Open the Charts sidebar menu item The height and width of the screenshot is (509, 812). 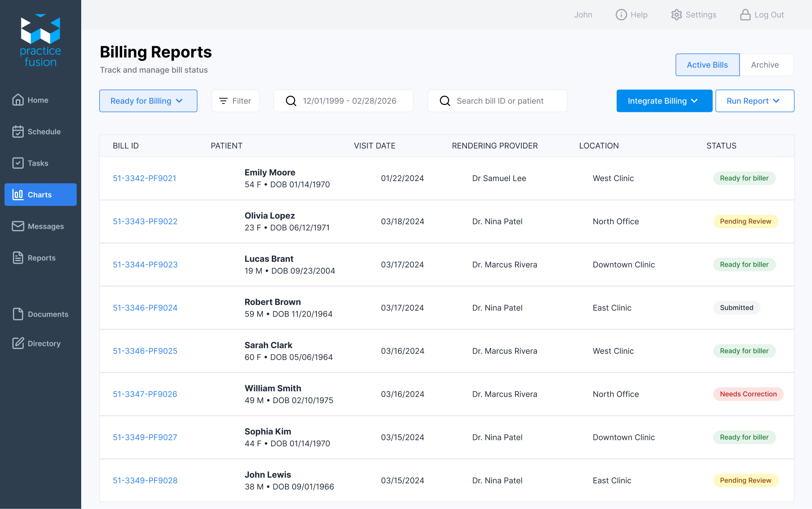point(41,195)
